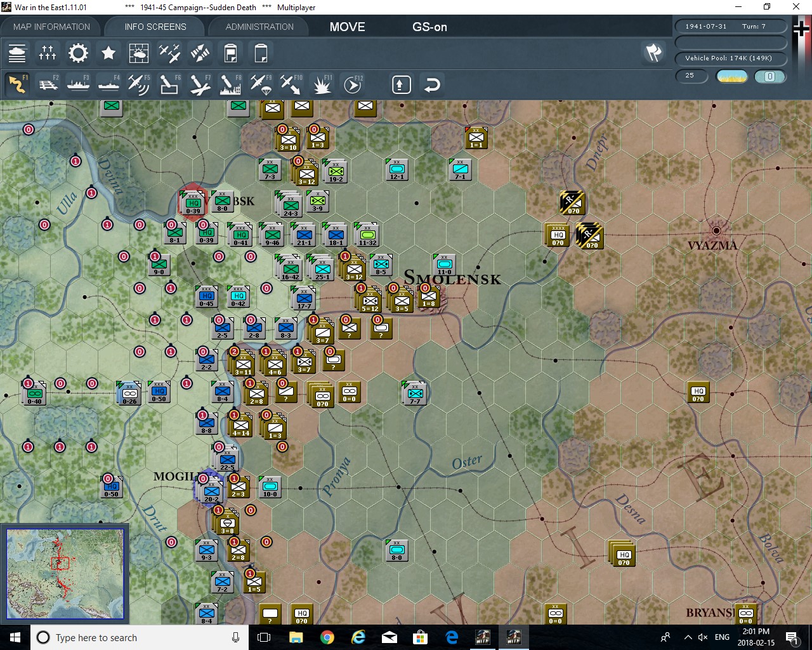This screenshot has height=650, width=812.
Task: Switch to INFO SCREENS tab
Action: point(155,27)
